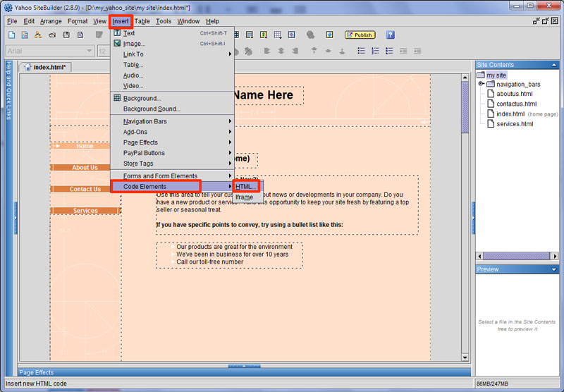Expand the Navigation Bars submenu
564x392 pixels.
point(172,121)
